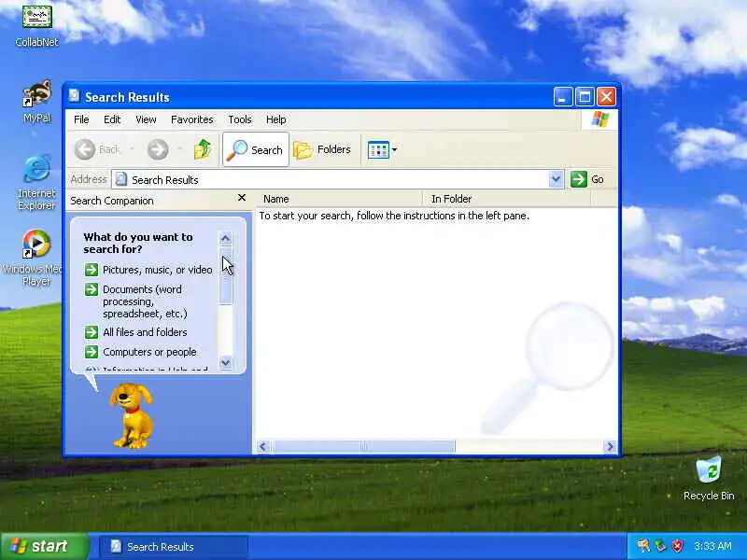
Task: Click the Search Results title bar icon
Action: pyautogui.click(x=74, y=96)
